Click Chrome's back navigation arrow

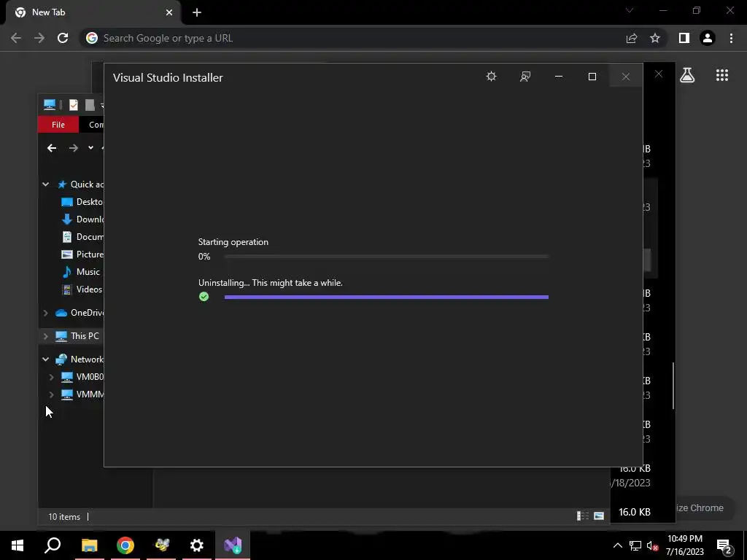click(16, 38)
